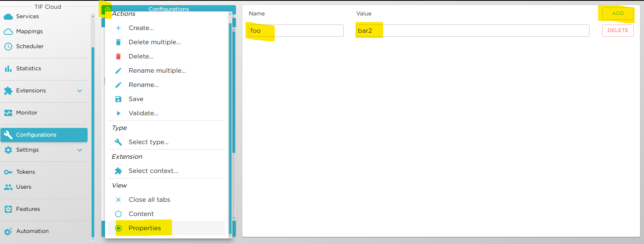Click the Value field containing bar2
The height and width of the screenshot is (244, 644).
473,31
